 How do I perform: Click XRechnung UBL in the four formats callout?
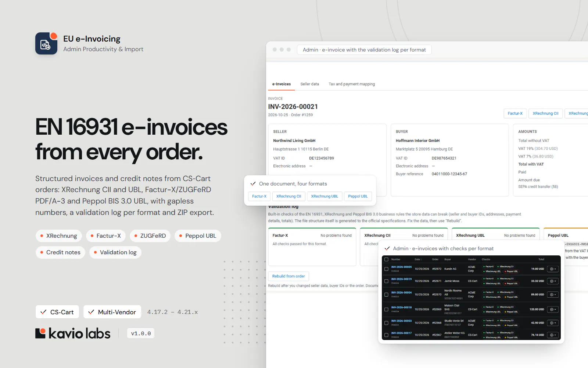[x=325, y=196]
